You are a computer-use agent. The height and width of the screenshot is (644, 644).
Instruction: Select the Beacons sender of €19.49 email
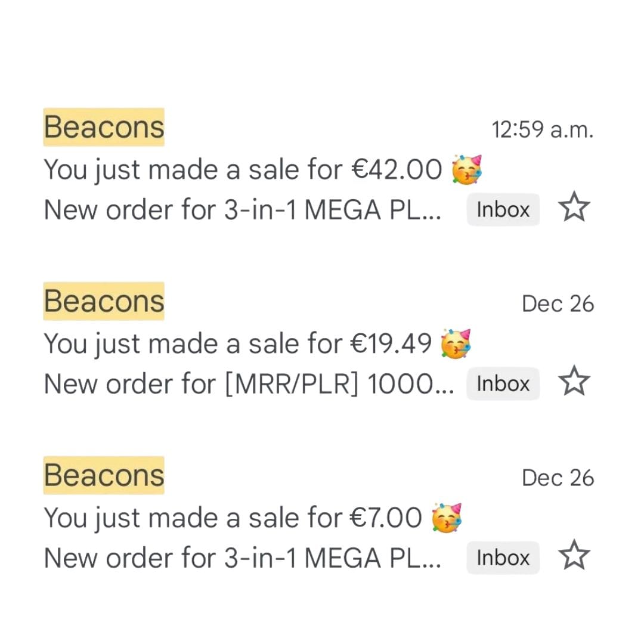pos(104,301)
